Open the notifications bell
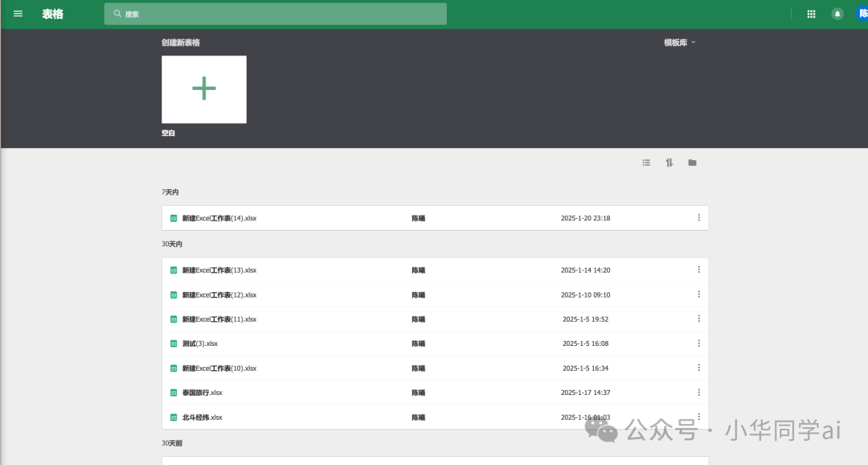The width and height of the screenshot is (868, 465). (837, 14)
